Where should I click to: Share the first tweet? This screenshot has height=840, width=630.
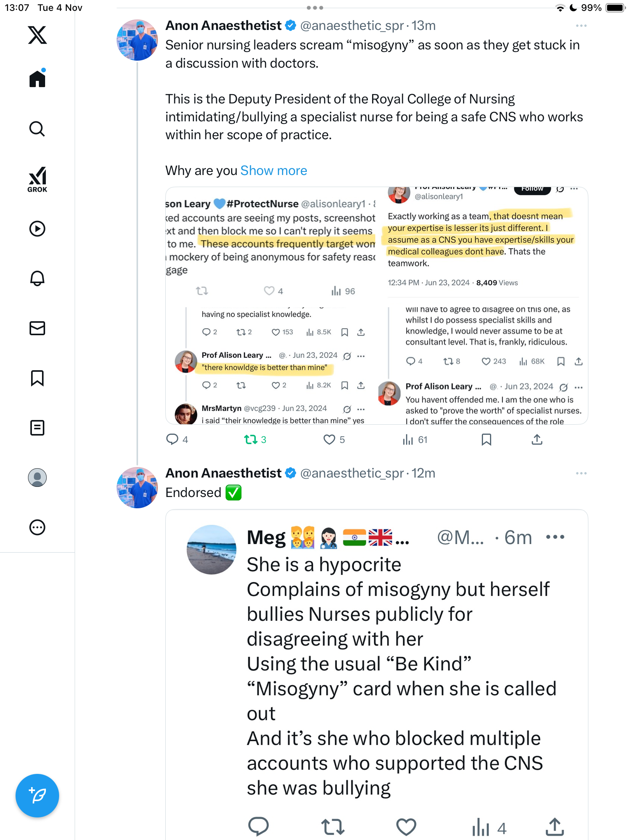537,439
